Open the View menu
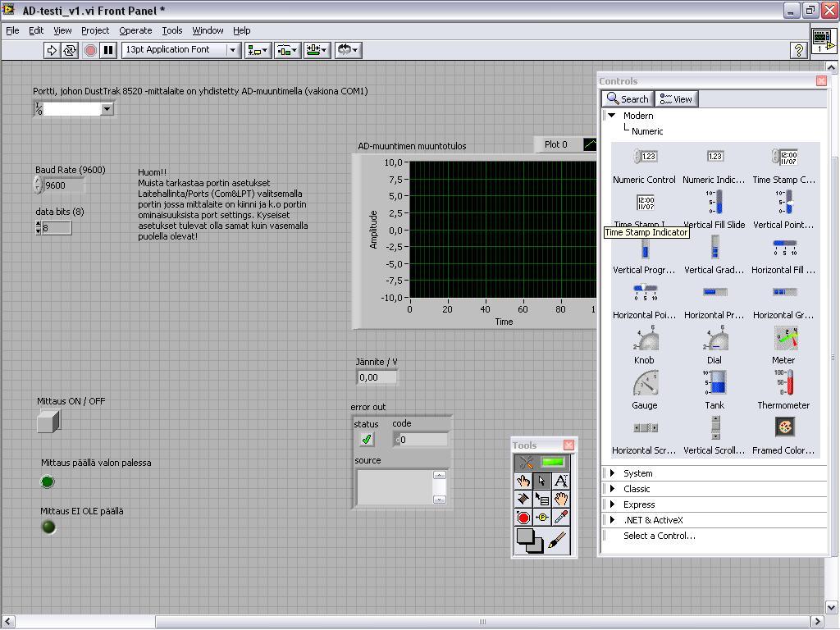This screenshot has height=630, width=840. coord(62,30)
